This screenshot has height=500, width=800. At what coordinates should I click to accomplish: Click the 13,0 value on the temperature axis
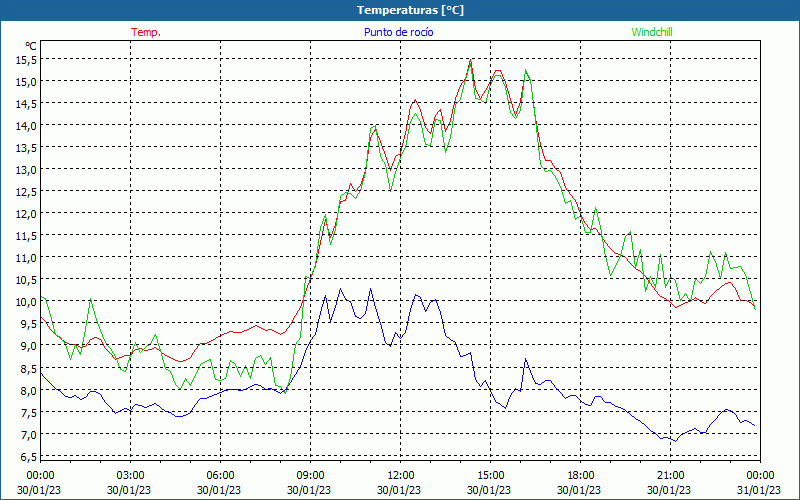click(x=27, y=169)
